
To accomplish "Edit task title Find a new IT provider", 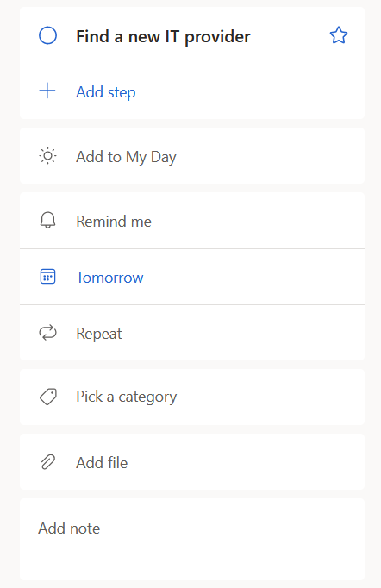I will 163,37.
